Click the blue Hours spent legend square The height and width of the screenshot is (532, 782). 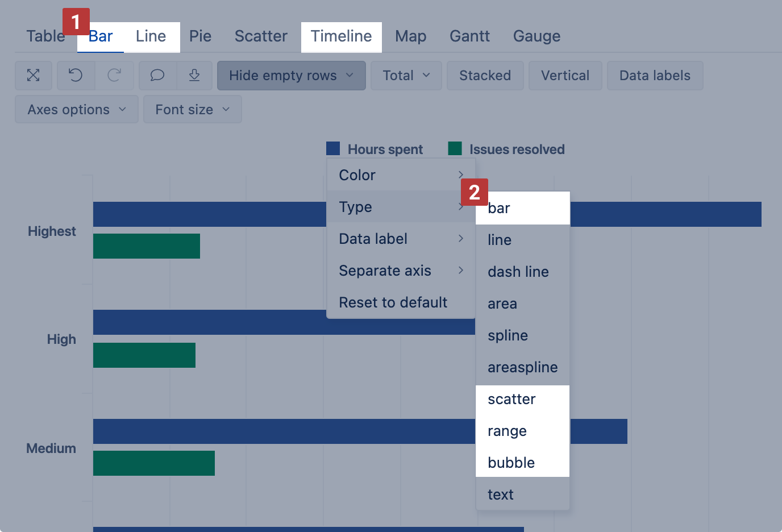(333, 149)
